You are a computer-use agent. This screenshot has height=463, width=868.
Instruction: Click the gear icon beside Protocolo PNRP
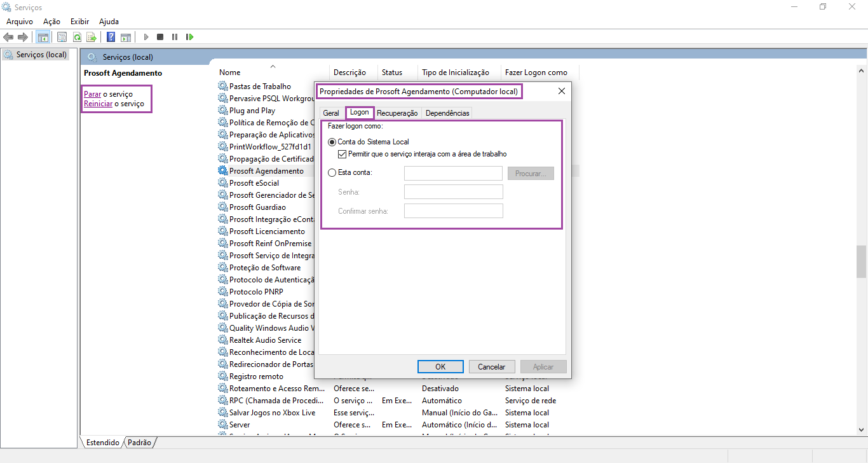point(222,291)
